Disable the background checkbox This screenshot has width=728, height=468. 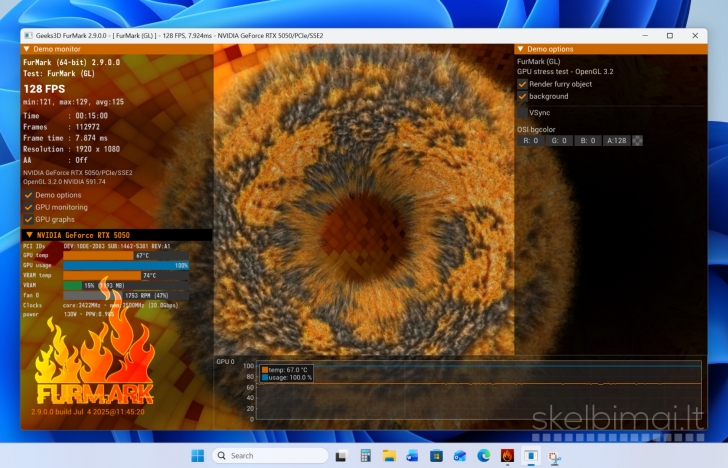point(522,97)
